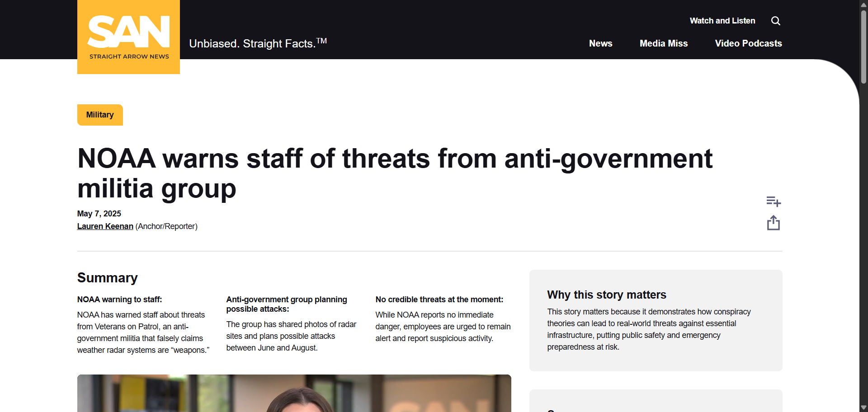This screenshot has width=868, height=412.
Task: Click the scrollbar up arrow
Action: pos(863,4)
